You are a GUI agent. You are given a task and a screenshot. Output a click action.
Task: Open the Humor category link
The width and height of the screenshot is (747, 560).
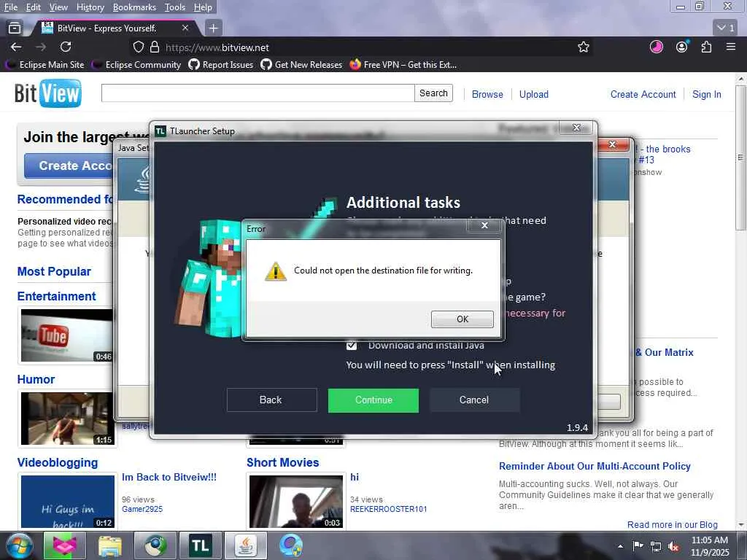[36, 379]
